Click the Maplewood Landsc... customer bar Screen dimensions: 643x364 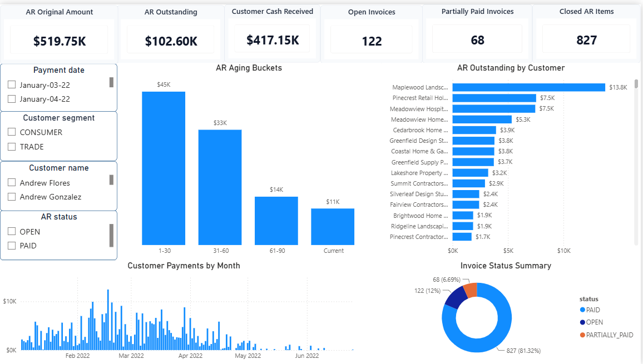click(x=528, y=87)
